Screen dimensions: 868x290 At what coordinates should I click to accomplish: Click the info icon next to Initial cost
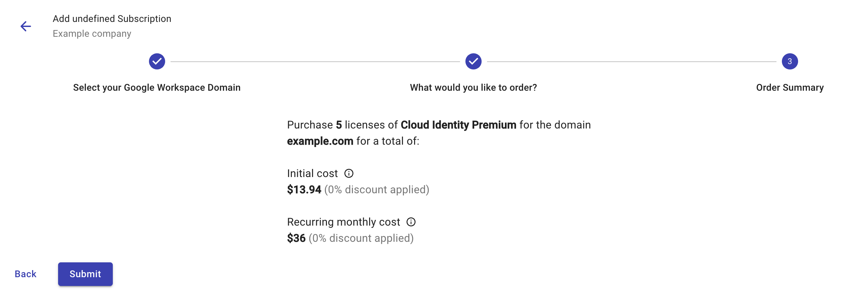[x=350, y=173]
